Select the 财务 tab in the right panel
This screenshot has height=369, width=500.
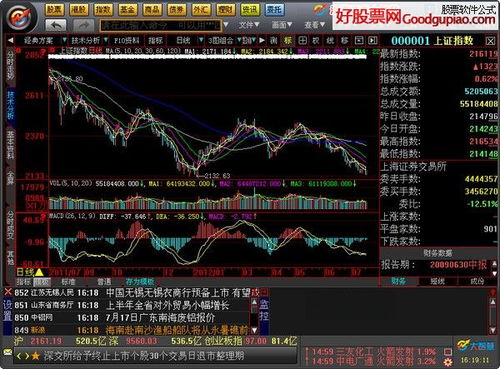[x=399, y=281]
